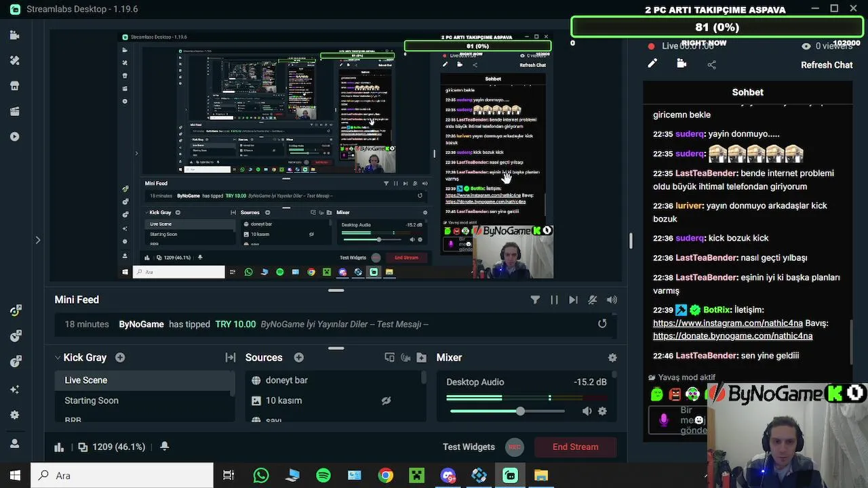Viewport: 868px width, 488px height.
Task: Select the Live Scene scene
Action: coord(144,380)
